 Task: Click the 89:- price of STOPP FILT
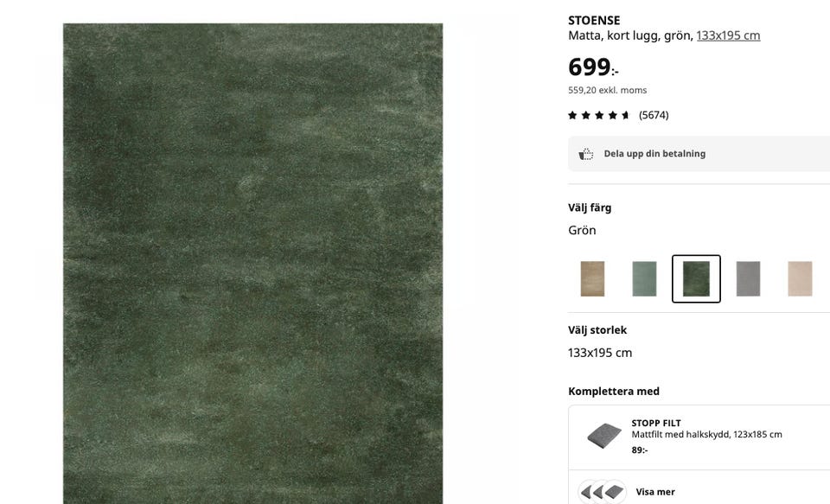(640, 450)
